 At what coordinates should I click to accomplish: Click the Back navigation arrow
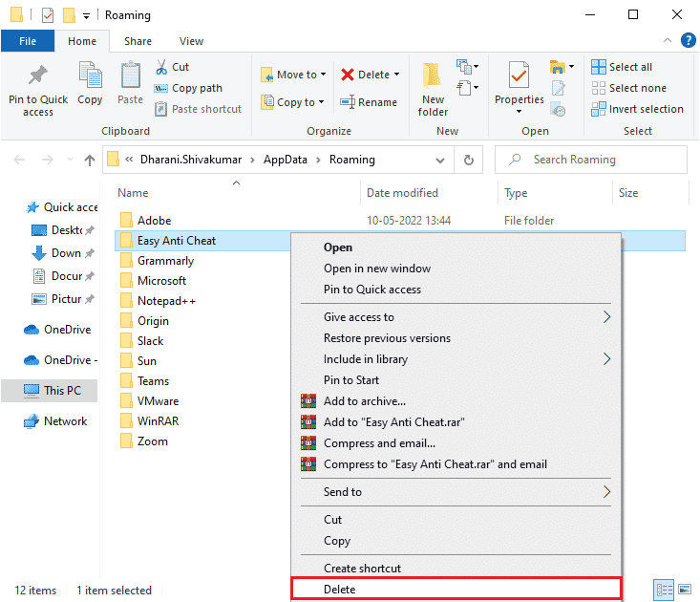click(x=19, y=160)
